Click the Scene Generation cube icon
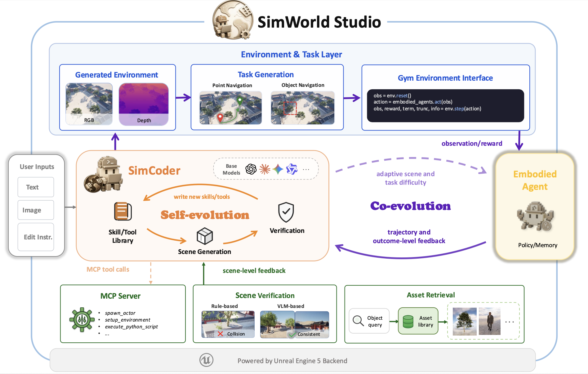 [205, 236]
